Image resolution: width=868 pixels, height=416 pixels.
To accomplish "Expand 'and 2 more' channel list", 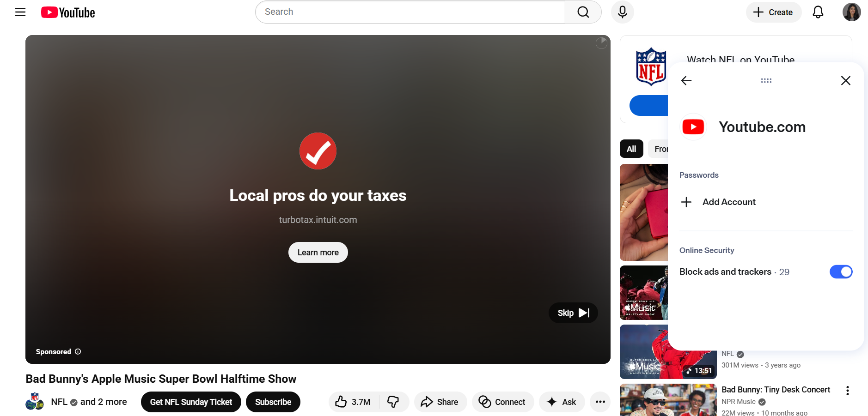I will pos(103,402).
